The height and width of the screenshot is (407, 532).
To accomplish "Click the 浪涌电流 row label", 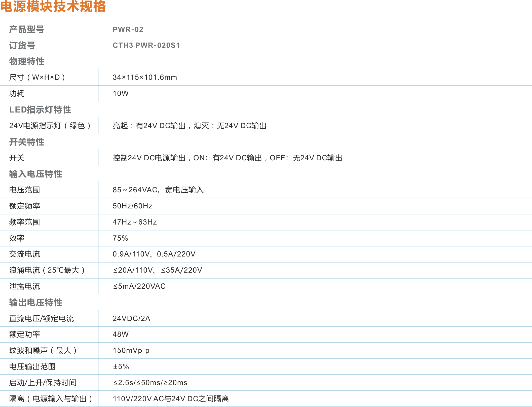I will pos(47,270).
